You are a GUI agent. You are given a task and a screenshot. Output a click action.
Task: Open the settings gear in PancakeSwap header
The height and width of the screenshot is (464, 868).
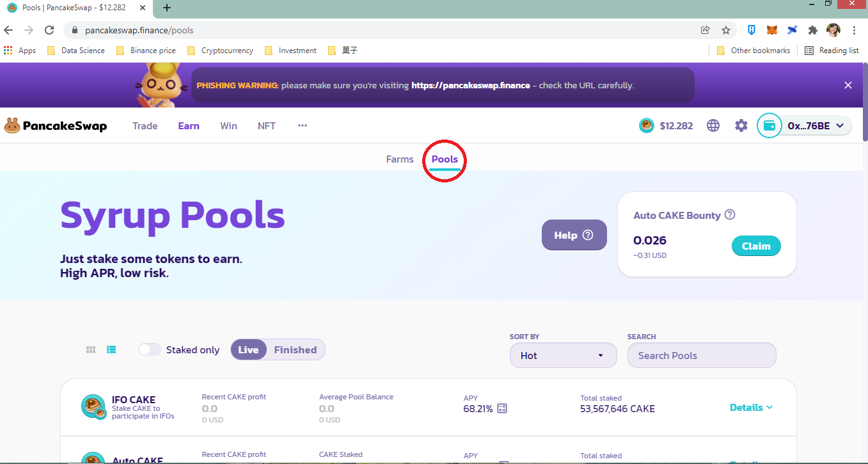741,126
